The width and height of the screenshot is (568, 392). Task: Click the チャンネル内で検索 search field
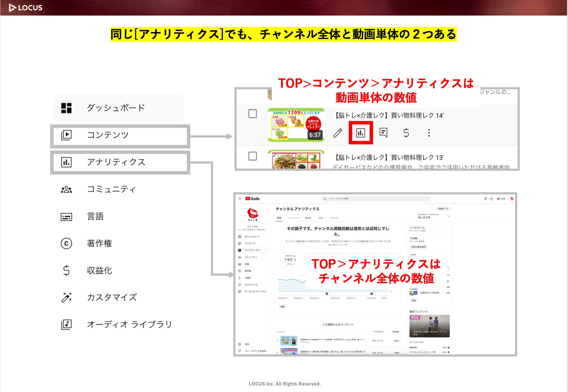(x=376, y=198)
